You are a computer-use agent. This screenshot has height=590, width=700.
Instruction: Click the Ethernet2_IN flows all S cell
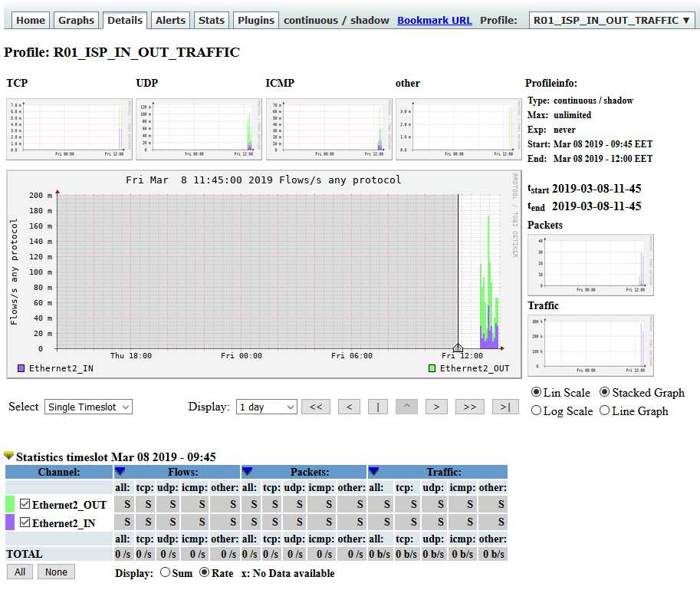point(124,522)
